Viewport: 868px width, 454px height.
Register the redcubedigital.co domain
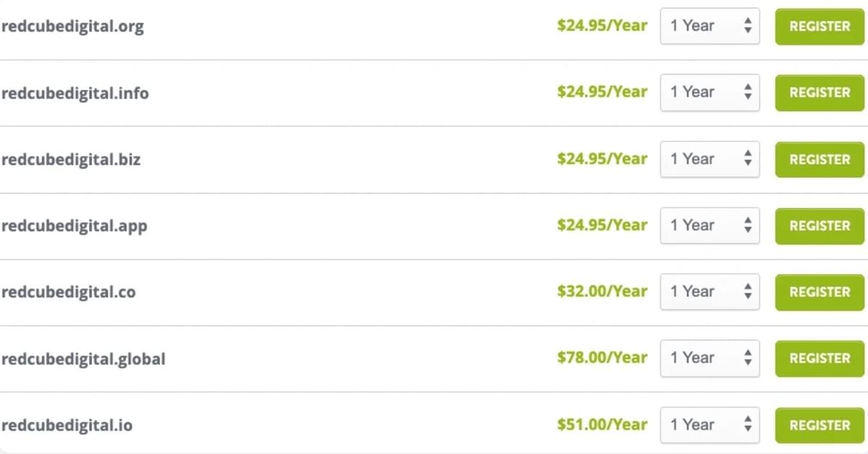(820, 292)
